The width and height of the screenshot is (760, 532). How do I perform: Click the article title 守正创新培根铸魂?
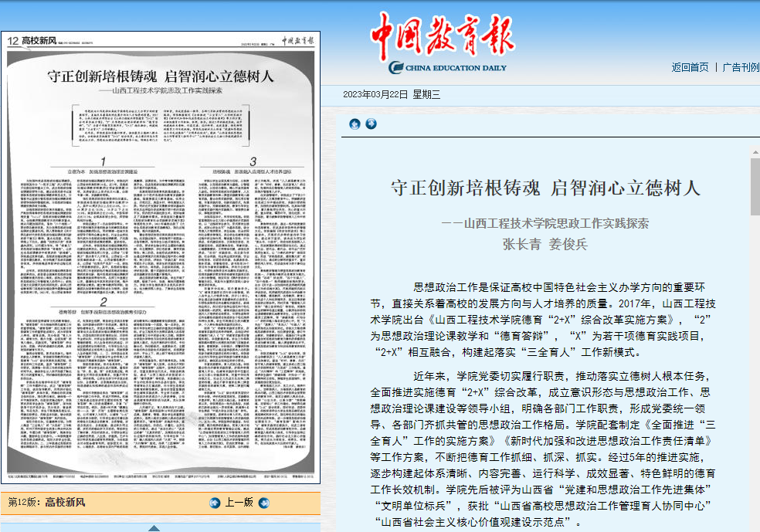pyautogui.click(x=545, y=188)
